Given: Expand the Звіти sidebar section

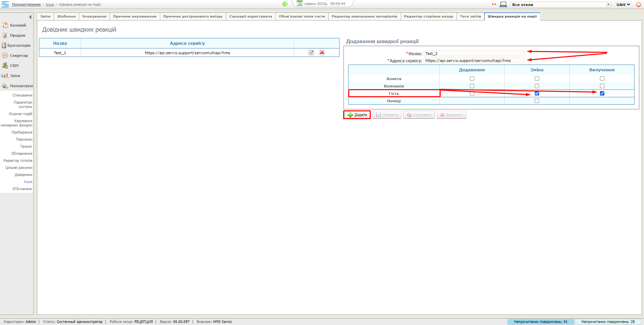Looking at the screenshot, I should click(15, 76).
